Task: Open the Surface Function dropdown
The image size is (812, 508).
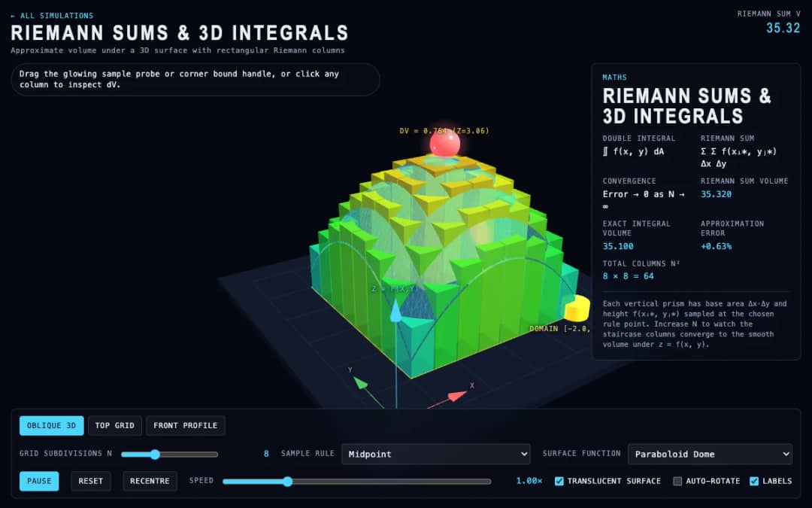Action: (710, 454)
